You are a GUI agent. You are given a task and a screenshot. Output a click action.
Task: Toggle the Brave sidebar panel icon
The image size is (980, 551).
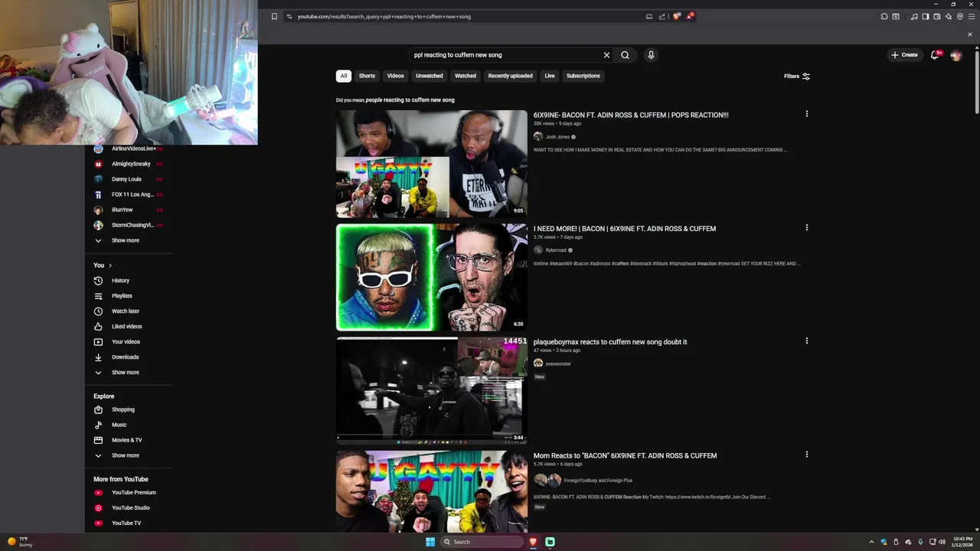coord(926,16)
